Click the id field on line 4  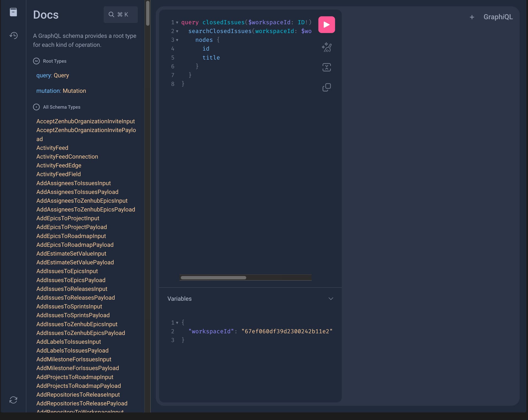(x=206, y=49)
